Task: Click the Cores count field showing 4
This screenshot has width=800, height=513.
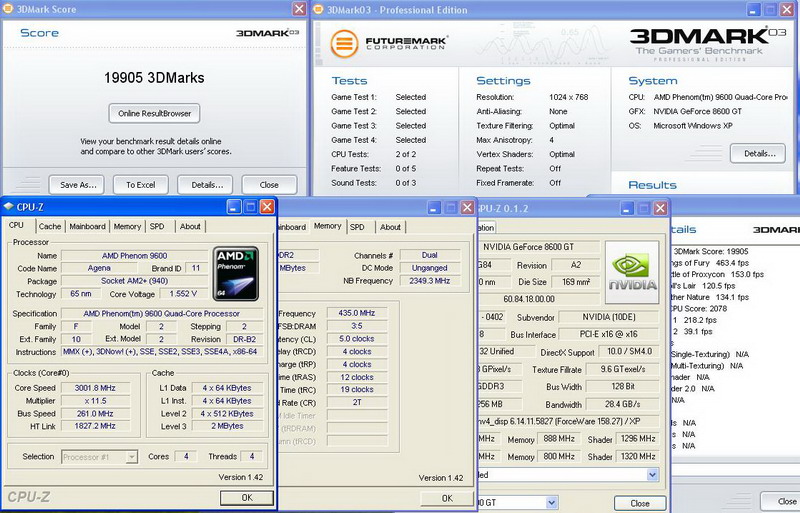Action: (x=186, y=456)
